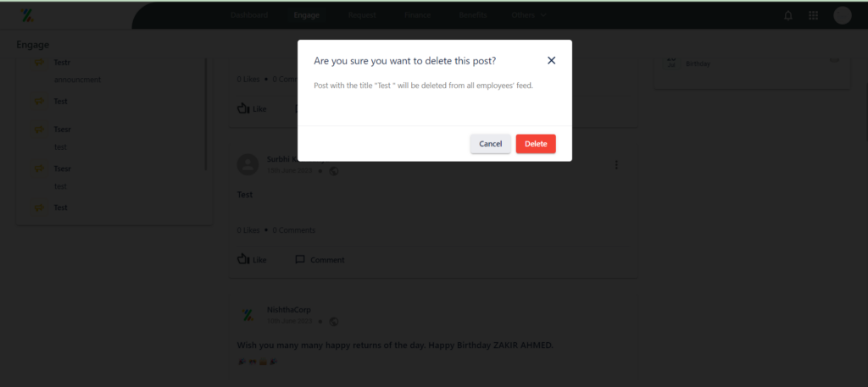Confirm deletion with the red Delete button
This screenshot has height=387, width=868.
[536, 144]
